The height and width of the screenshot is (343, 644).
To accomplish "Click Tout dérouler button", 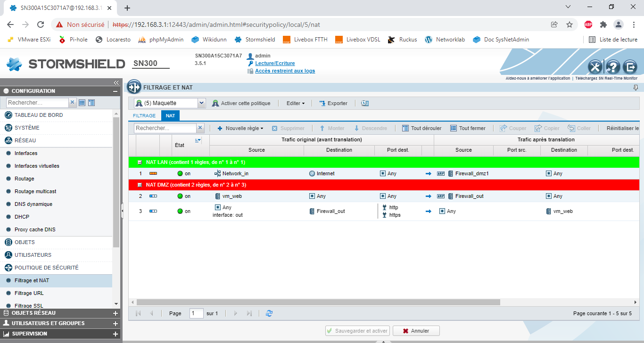I will [421, 128].
